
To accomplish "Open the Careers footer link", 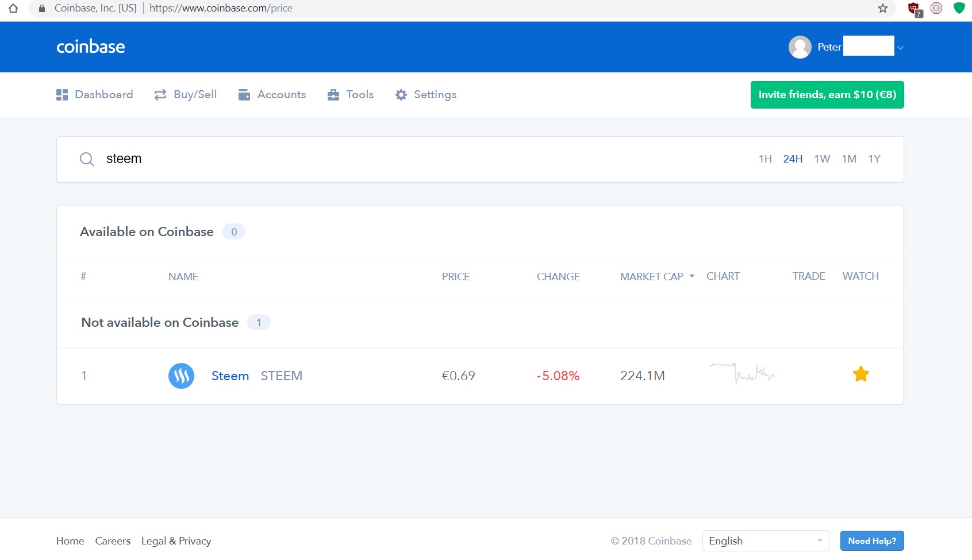I will tap(113, 541).
